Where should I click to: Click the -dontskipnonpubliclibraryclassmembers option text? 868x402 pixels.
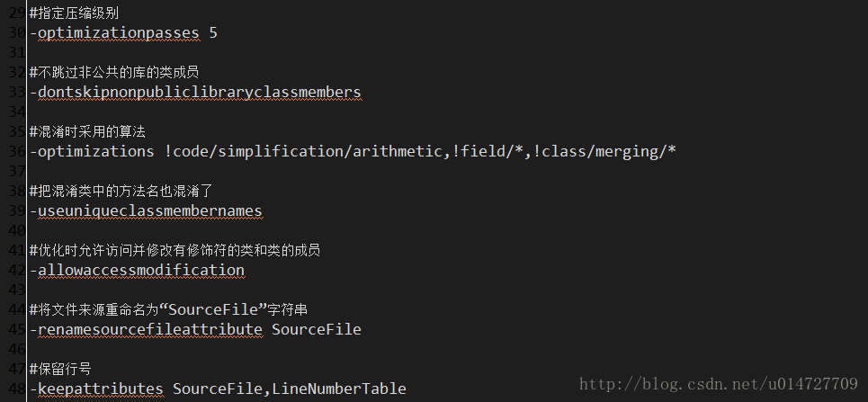195,92
